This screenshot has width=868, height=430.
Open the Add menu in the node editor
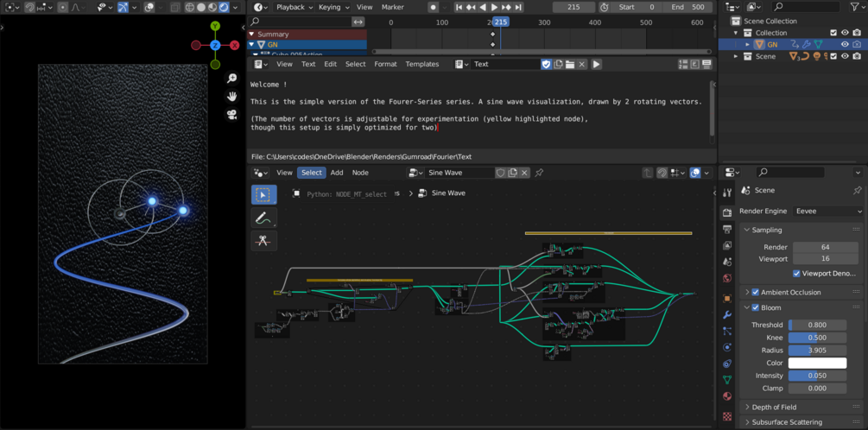(x=337, y=173)
